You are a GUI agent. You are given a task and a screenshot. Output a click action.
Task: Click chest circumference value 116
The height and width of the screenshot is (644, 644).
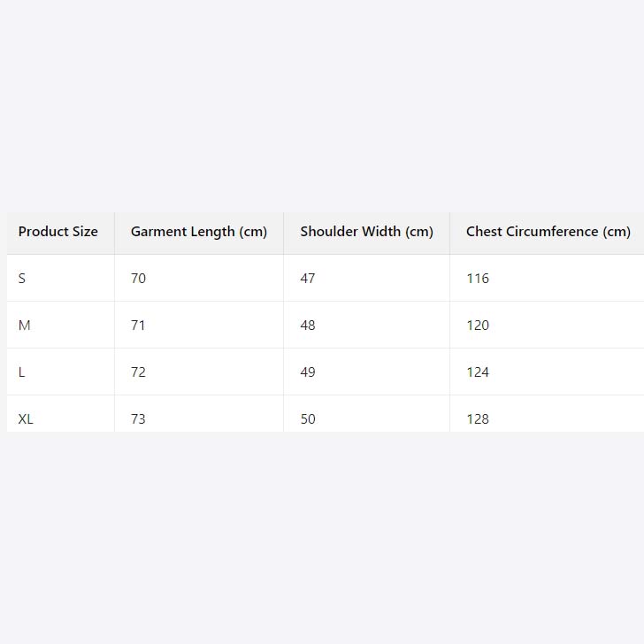478,279
